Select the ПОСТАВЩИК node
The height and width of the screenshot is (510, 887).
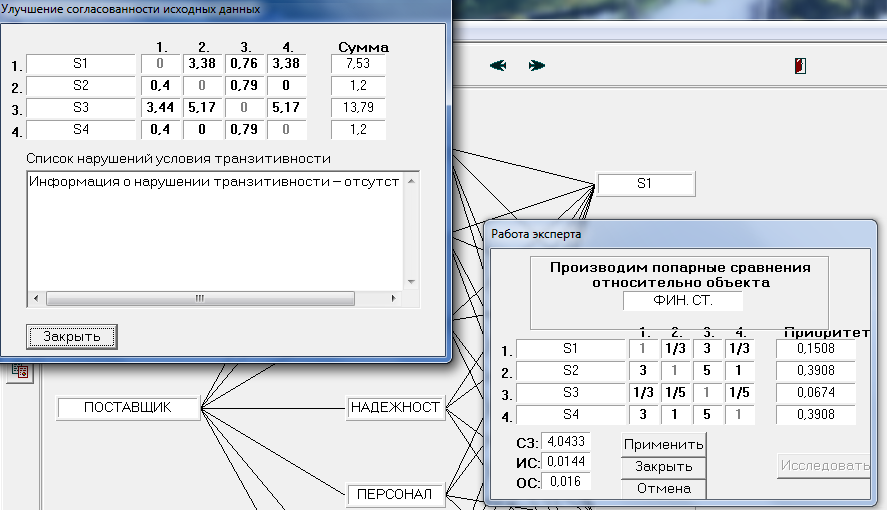pyautogui.click(x=128, y=408)
